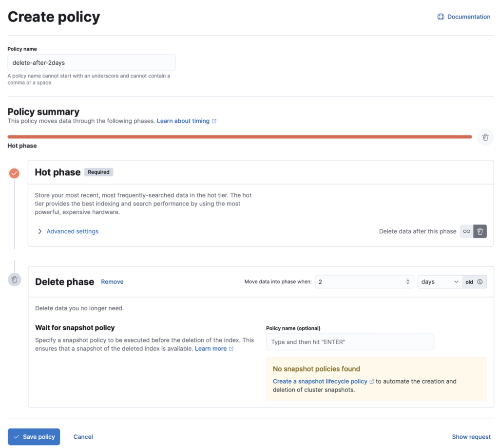The width and height of the screenshot is (499, 448).
Task: Click the Required badge on the Hot phase
Action: (x=98, y=172)
